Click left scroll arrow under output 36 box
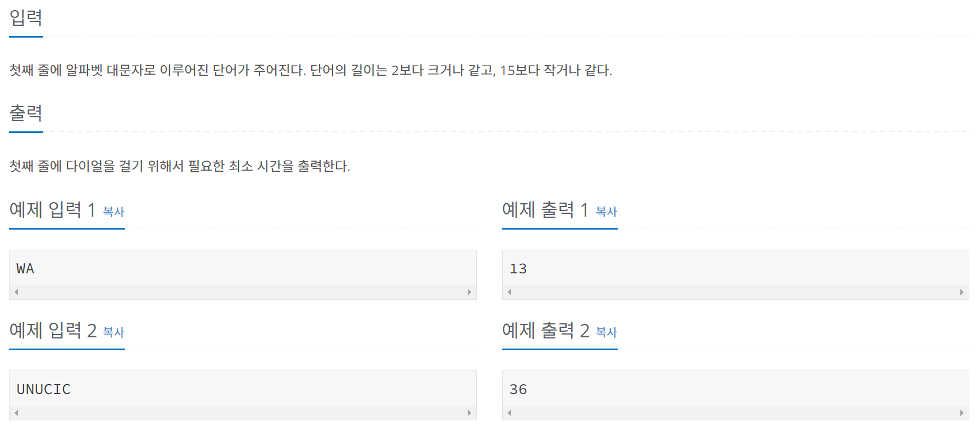The image size is (980, 435). pyautogui.click(x=509, y=413)
